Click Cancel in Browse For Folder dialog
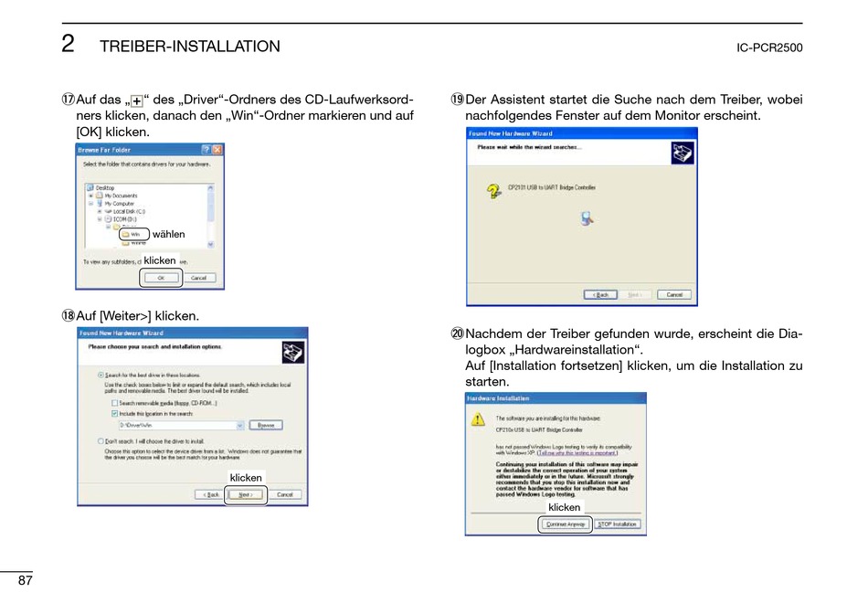The height and width of the screenshot is (614, 868). click(199, 278)
